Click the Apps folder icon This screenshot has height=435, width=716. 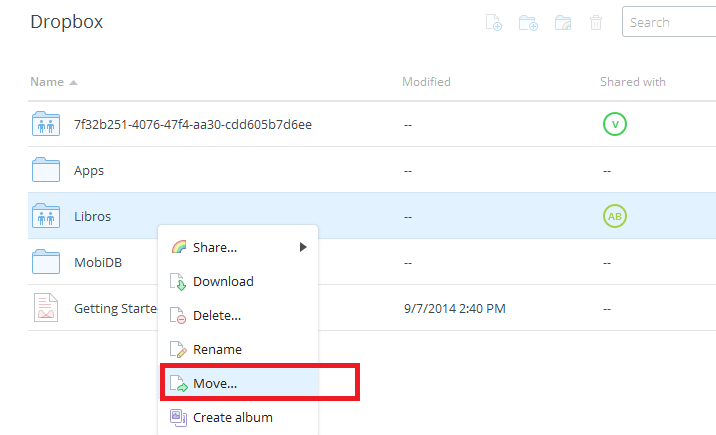click(x=46, y=170)
